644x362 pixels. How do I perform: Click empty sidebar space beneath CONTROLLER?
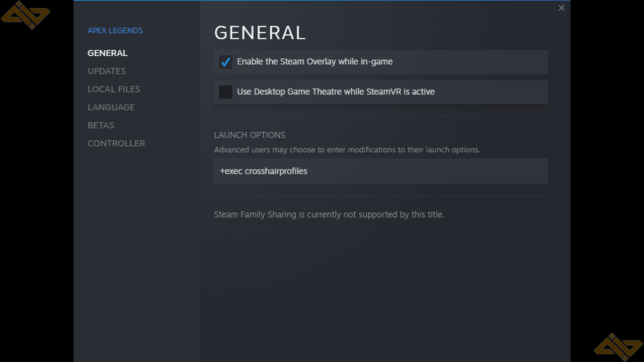pyautogui.click(x=136, y=251)
